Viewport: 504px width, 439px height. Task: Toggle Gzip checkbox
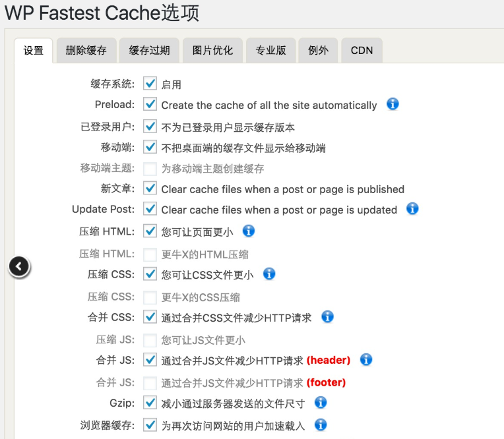coord(150,402)
